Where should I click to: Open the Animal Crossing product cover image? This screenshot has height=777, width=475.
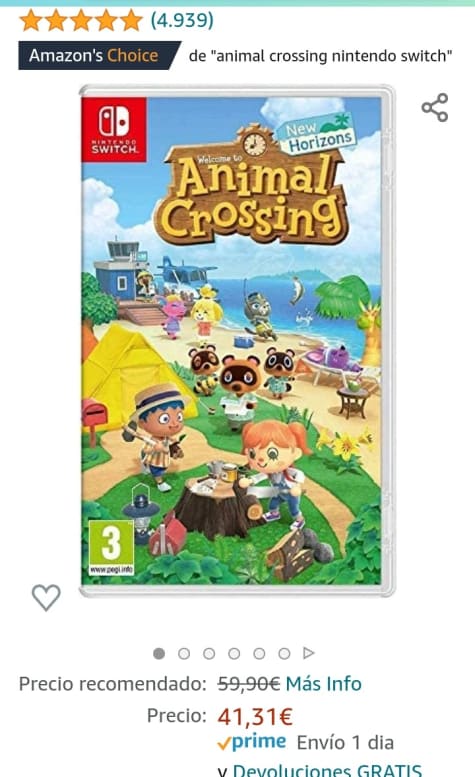click(237, 341)
